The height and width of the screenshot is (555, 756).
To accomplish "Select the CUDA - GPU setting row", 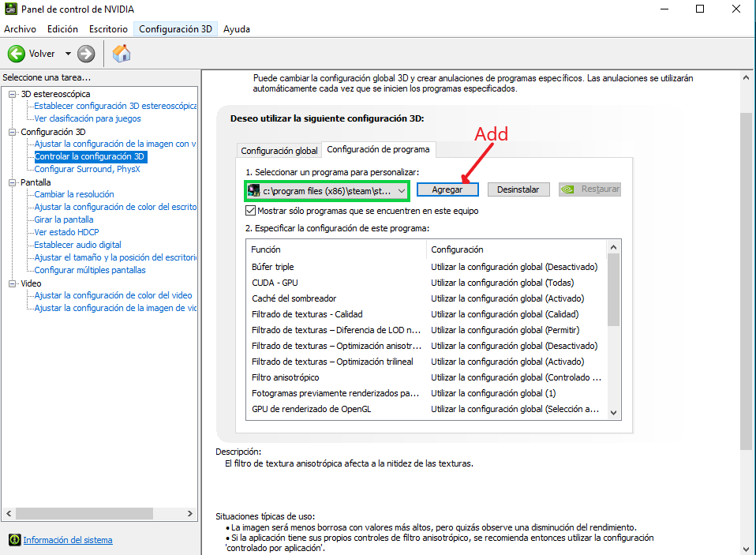I will pos(426,283).
